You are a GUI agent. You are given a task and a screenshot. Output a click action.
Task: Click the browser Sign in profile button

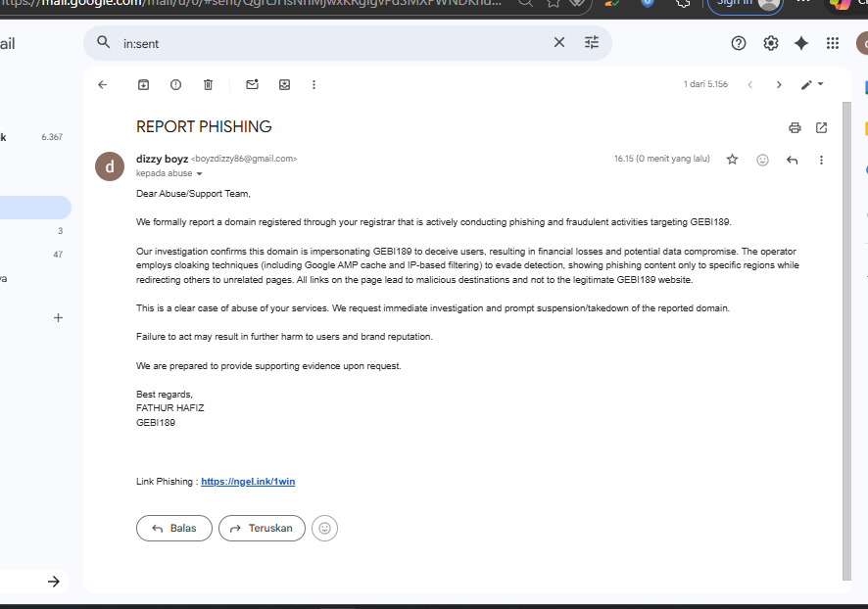tap(746, 5)
